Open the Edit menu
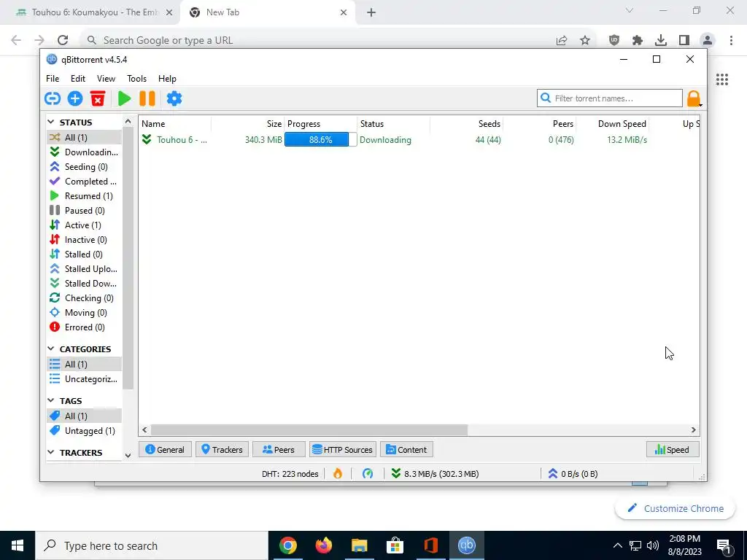The image size is (747, 560). tap(77, 79)
